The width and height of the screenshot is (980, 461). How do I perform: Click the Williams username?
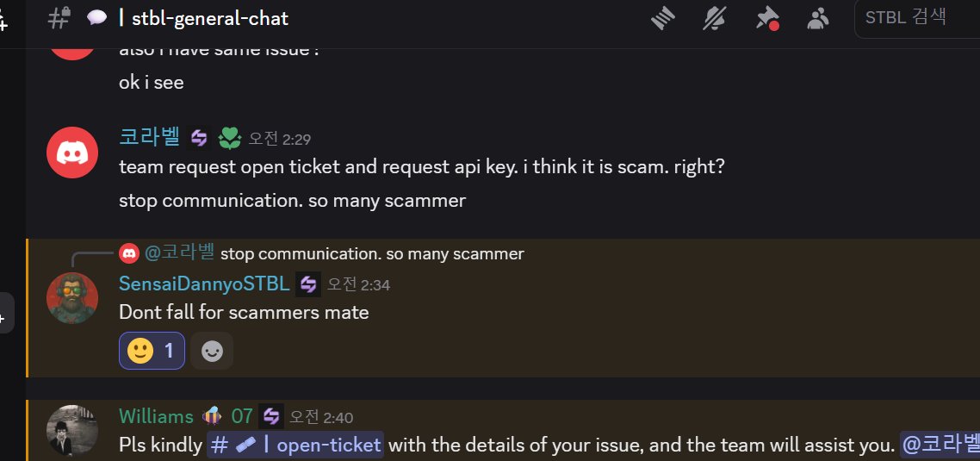tap(156, 416)
